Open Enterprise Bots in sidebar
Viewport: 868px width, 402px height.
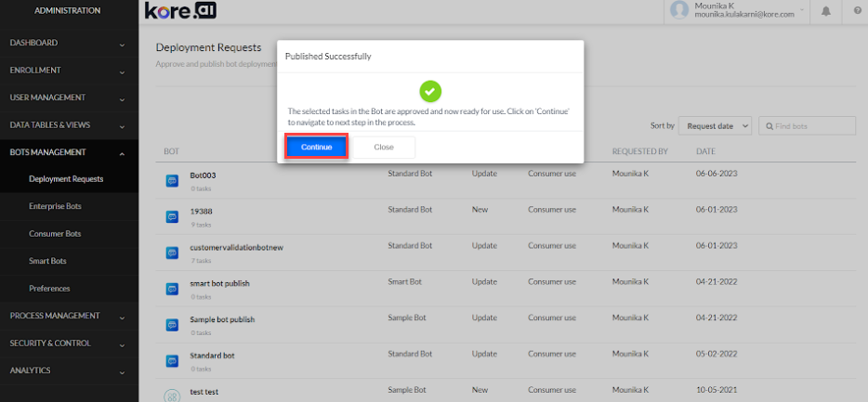[x=55, y=206]
